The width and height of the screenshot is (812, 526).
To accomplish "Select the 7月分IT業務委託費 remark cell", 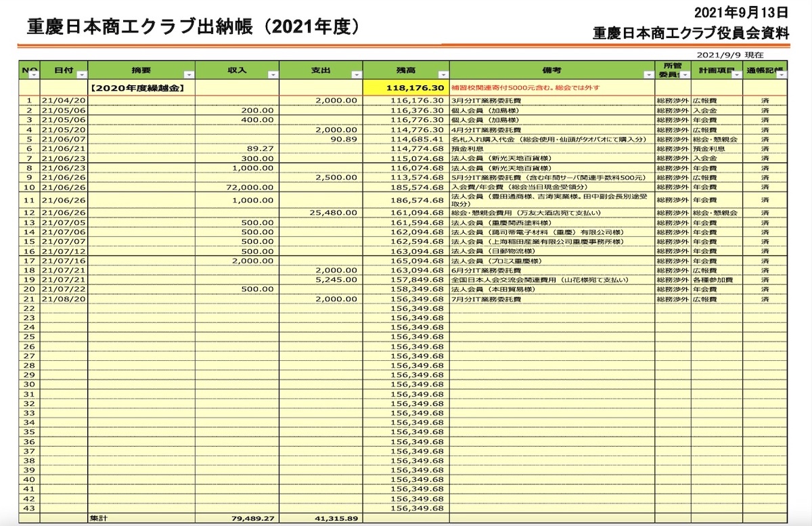I will point(551,299).
